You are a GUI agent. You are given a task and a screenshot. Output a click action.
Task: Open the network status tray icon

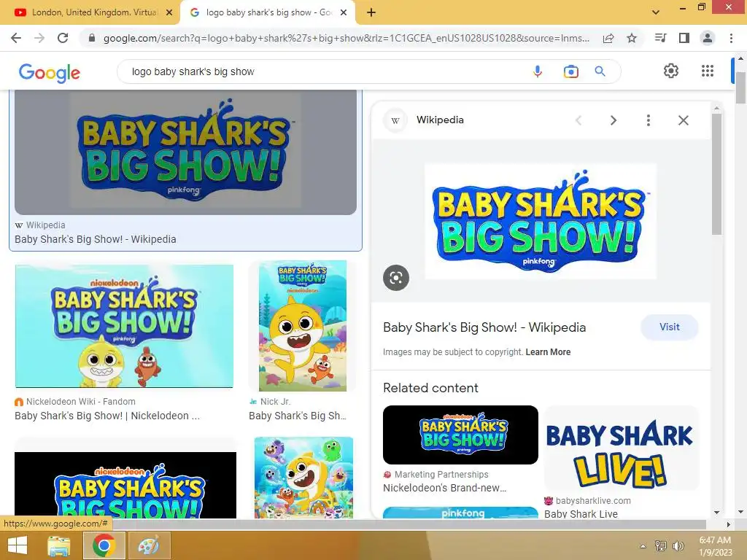click(661, 546)
